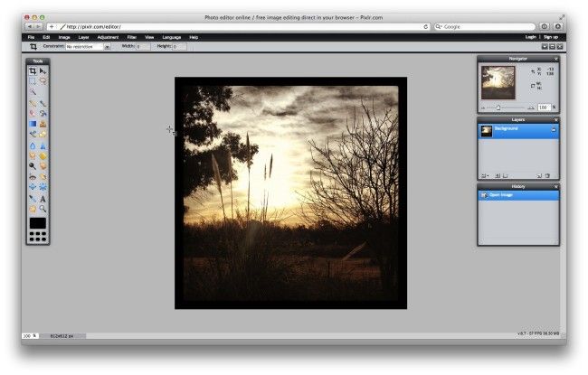Click the browser back button

[30, 26]
